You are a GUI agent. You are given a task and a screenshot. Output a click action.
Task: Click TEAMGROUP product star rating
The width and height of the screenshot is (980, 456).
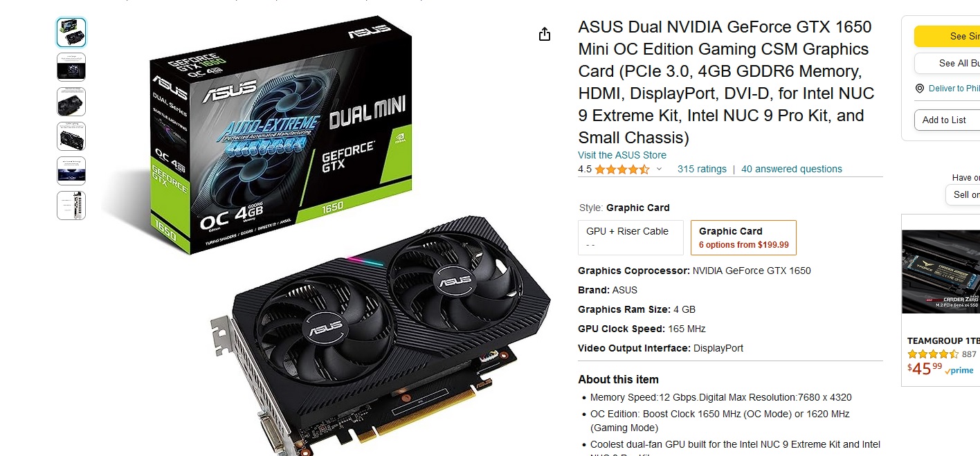(933, 354)
